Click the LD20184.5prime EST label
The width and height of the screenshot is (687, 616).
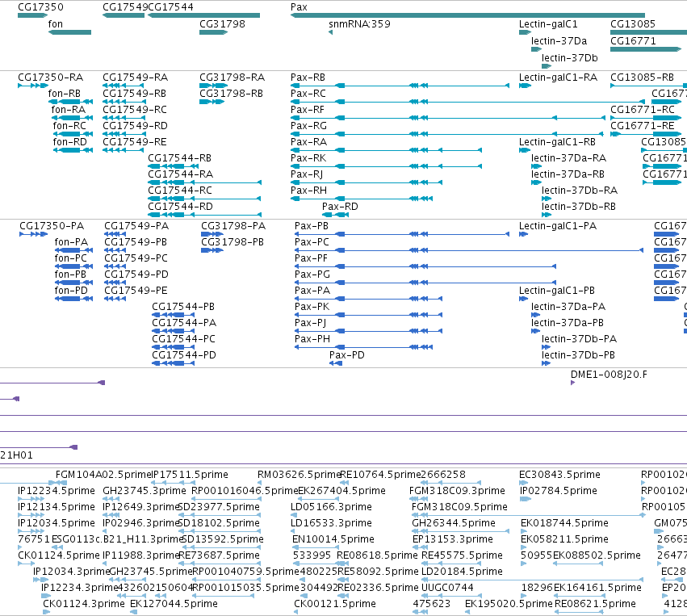(462, 572)
